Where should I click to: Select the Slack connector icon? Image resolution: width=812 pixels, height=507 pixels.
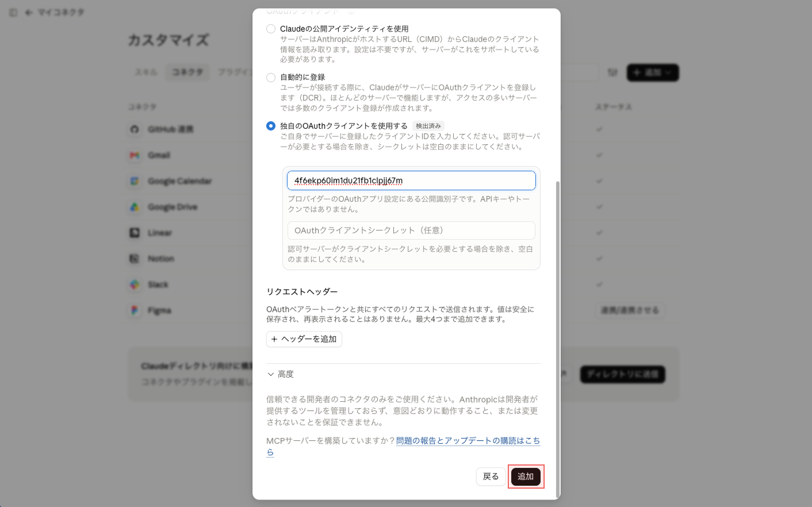click(x=135, y=285)
